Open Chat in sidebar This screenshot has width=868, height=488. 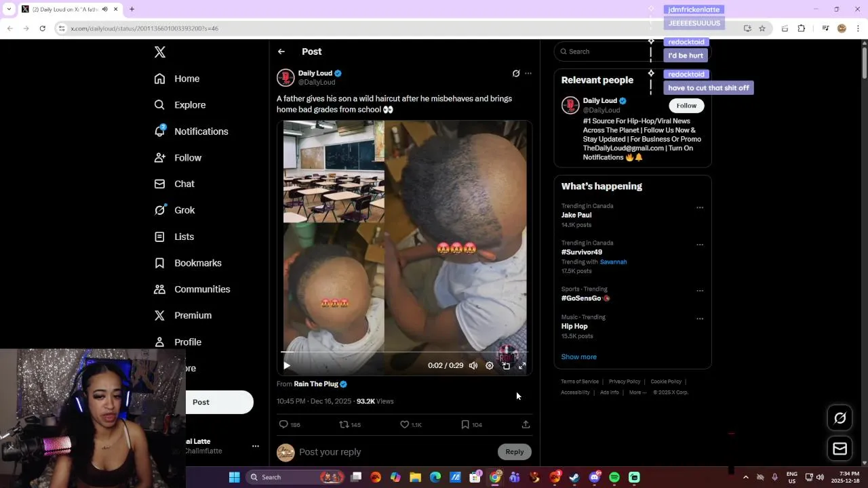(174, 184)
